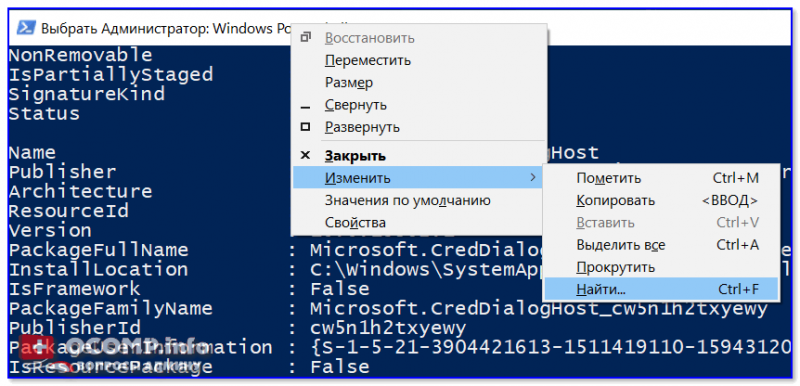Open Свойства of the console
800x386 pixels.
coord(418,223)
